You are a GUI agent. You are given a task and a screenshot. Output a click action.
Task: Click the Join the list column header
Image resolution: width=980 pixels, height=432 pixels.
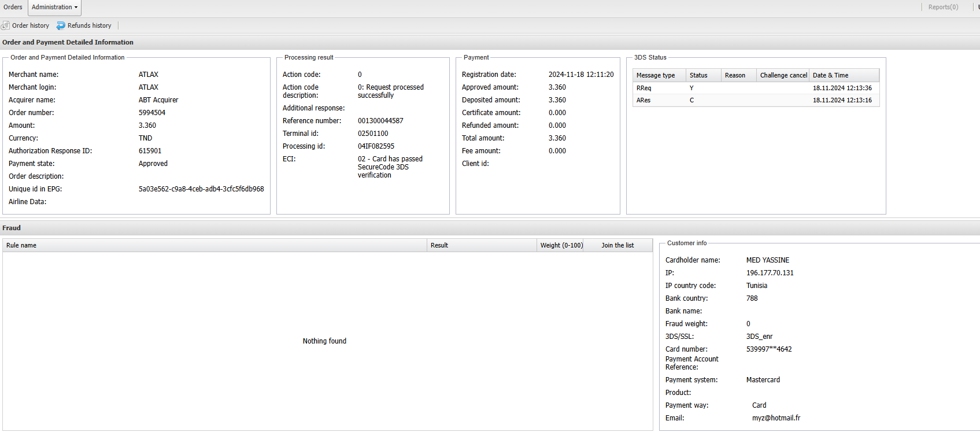[617, 246]
